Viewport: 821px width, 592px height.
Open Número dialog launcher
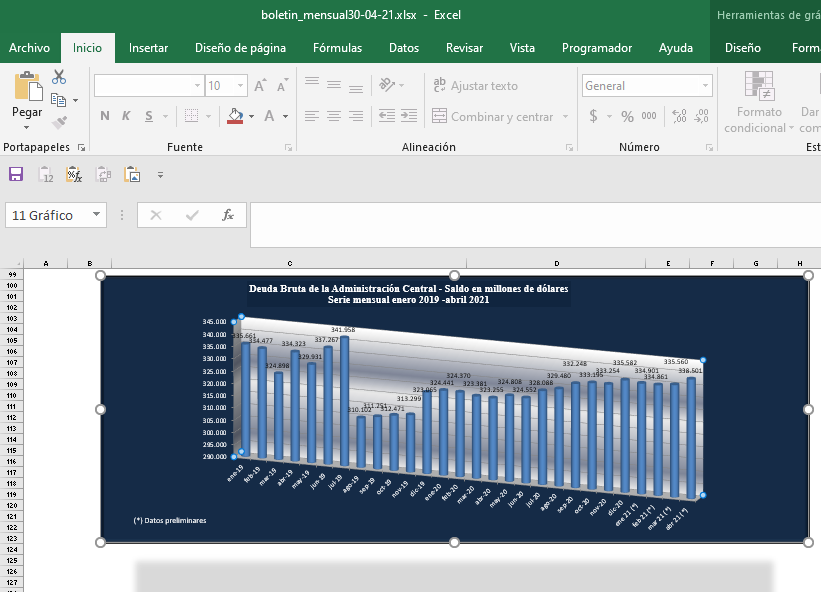pos(709,148)
